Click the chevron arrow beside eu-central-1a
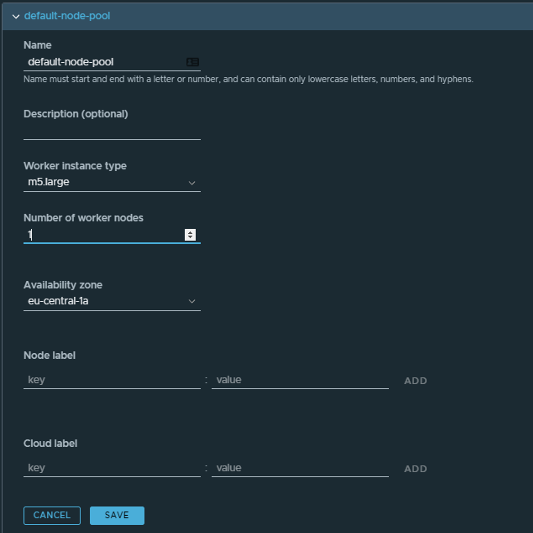This screenshot has height=533, width=533. coord(192,302)
